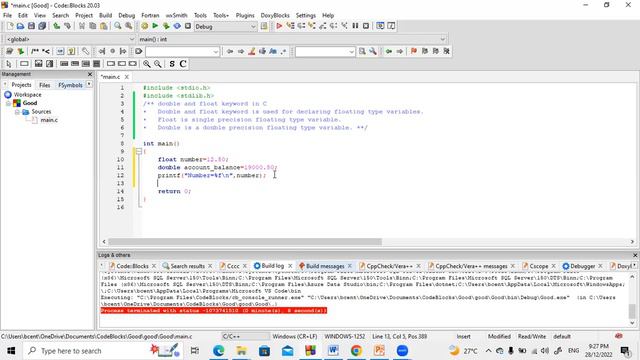Image resolution: width=640 pixels, height=360 pixels.
Task: Open the File menu
Action: click(7, 16)
